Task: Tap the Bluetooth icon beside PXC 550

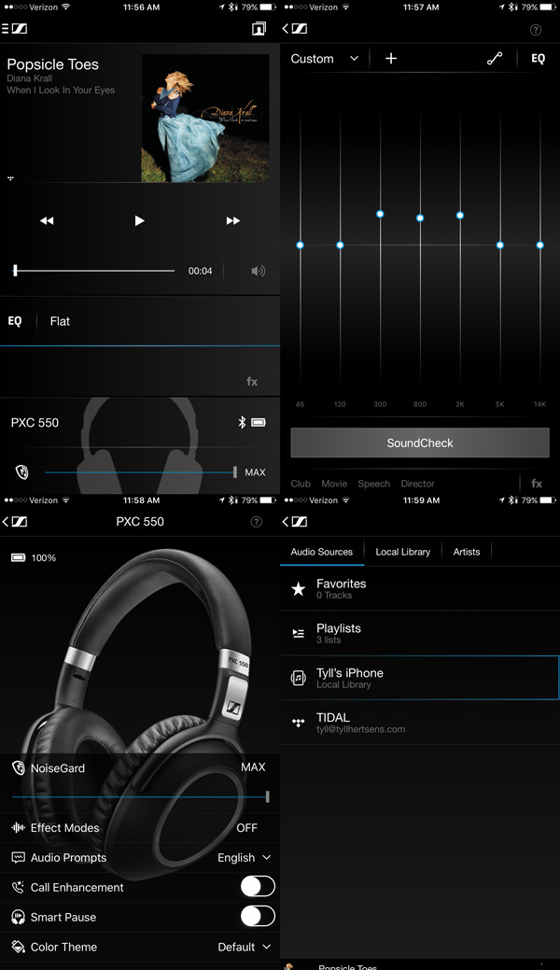Action: click(242, 423)
